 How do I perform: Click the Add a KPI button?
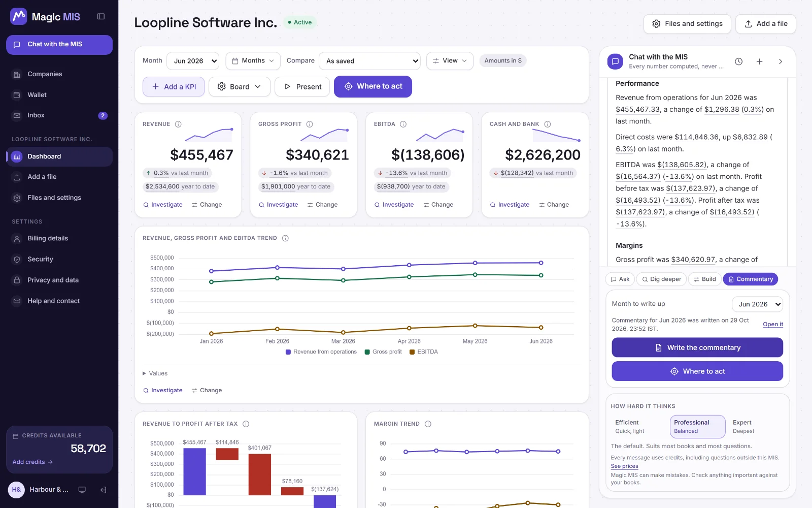pos(174,87)
